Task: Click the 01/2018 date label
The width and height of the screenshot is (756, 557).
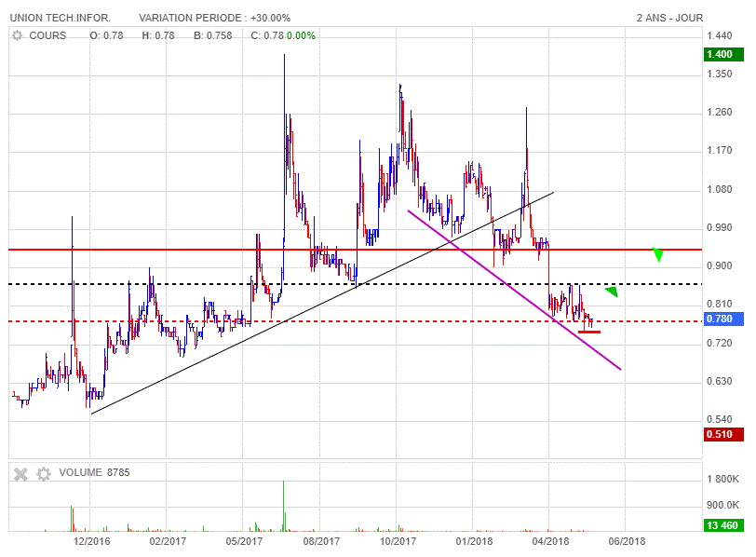Action: tap(475, 541)
